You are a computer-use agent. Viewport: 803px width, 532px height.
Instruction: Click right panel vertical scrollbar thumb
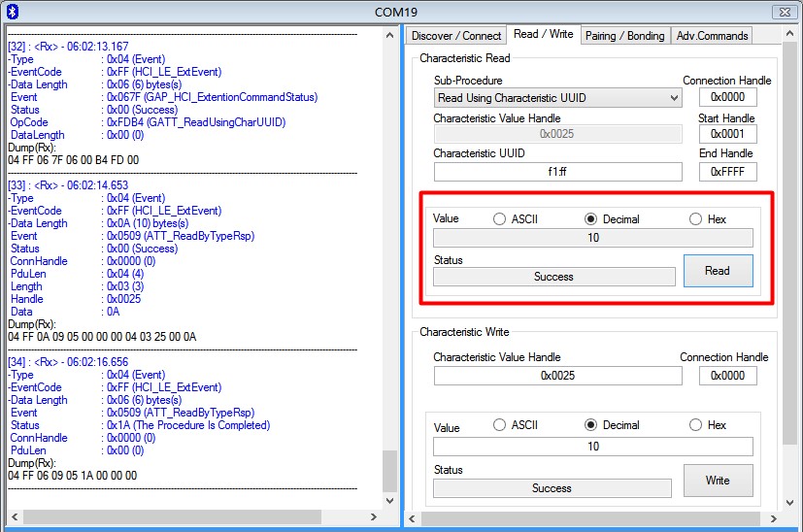coord(789,244)
